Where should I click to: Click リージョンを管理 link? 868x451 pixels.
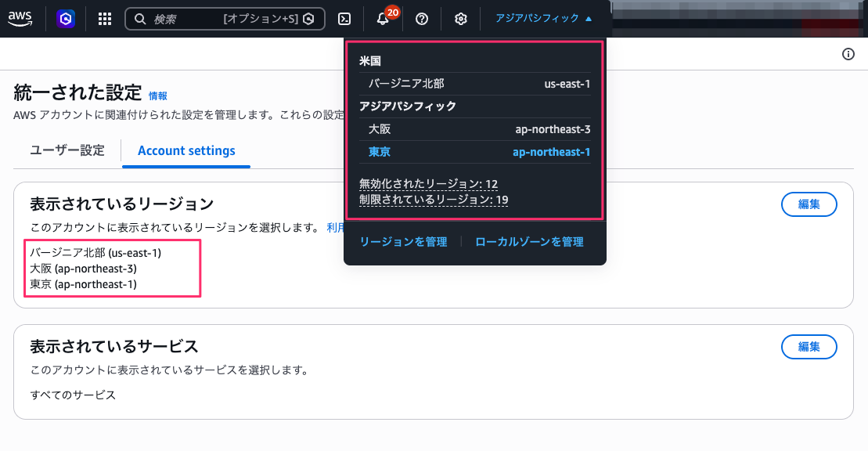pos(404,242)
